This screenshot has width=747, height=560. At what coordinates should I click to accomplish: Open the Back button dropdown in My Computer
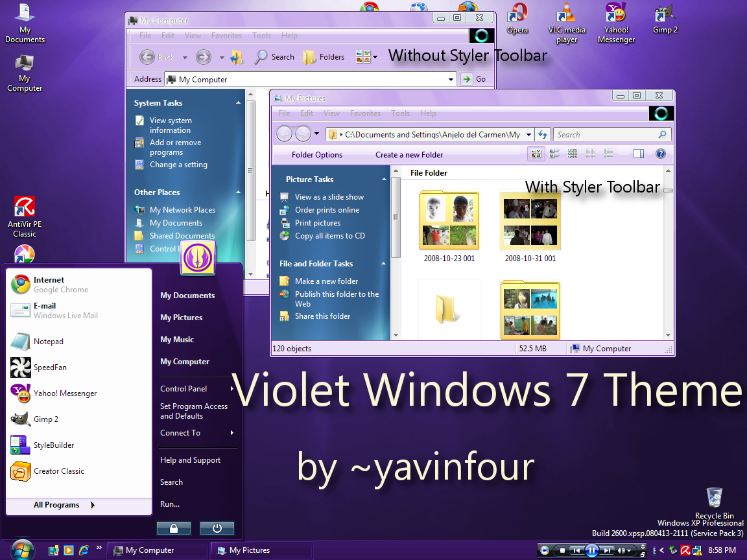point(184,57)
